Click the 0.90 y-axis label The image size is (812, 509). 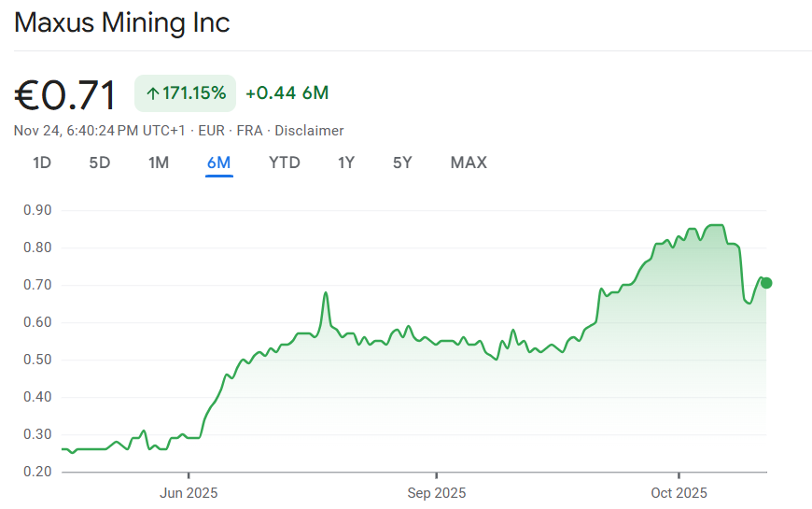(37, 210)
